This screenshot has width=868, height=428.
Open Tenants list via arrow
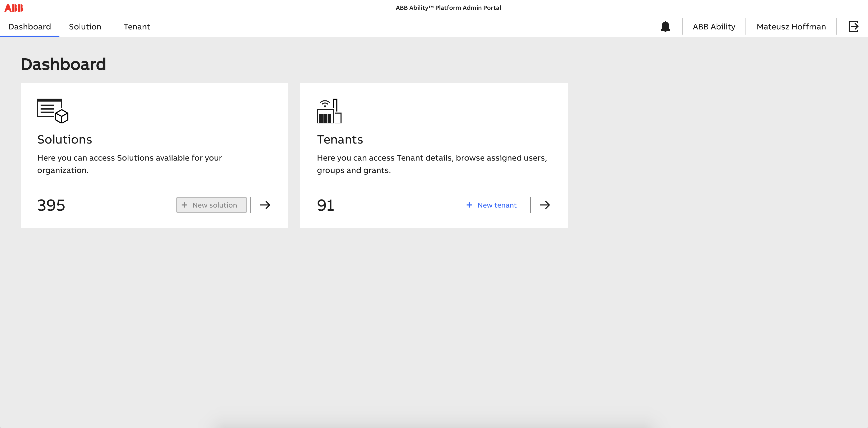545,205
